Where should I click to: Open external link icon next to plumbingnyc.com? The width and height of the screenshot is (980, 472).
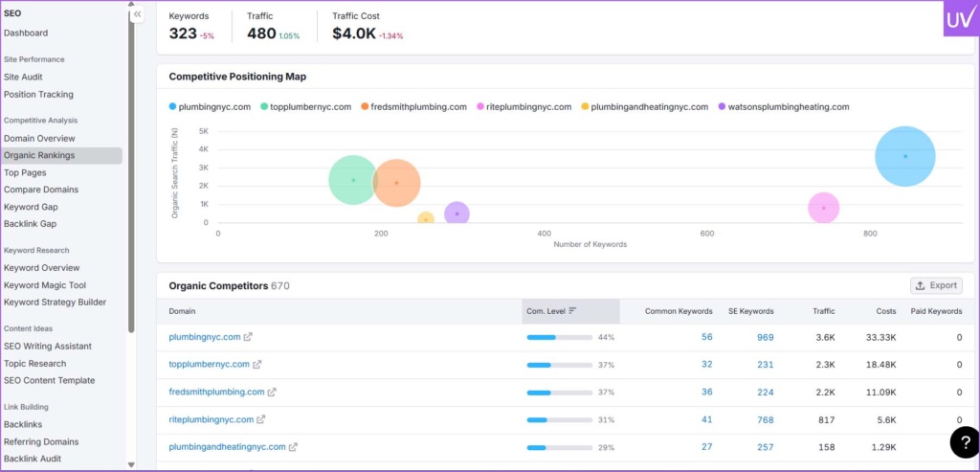(x=249, y=337)
